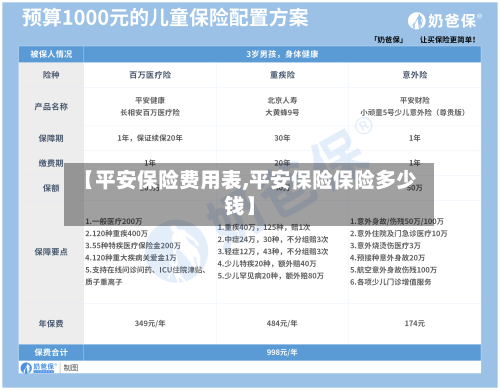Click the line 4.少儿特疾20种,额外赔40万
Viewport: 500px width, 390px height.
coord(267,264)
